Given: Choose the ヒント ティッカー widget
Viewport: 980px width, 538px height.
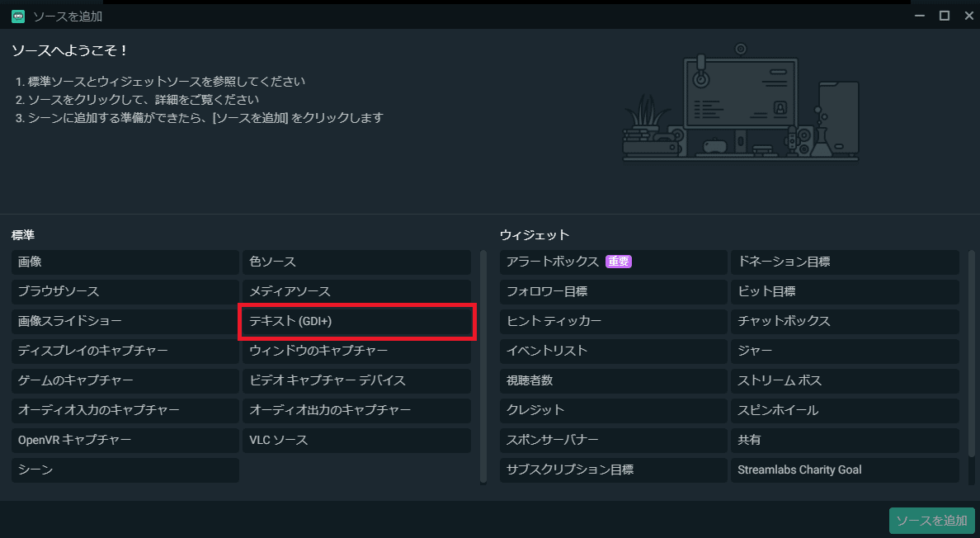Looking at the screenshot, I should tap(614, 321).
